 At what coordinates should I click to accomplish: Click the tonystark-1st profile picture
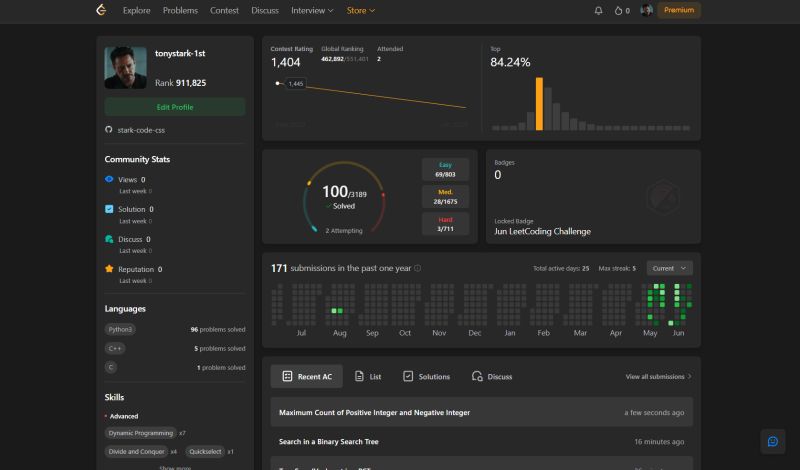(126, 67)
